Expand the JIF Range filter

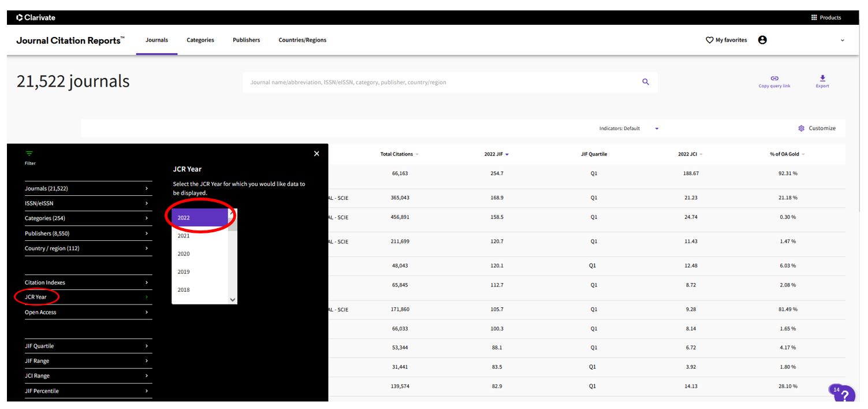click(88, 361)
